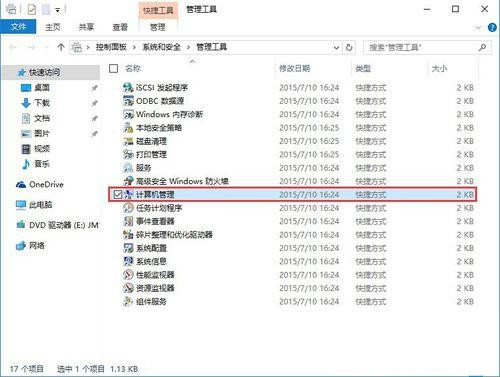Toggle the select-all checkbox in header
500x377 pixels.
click(114, 68)
